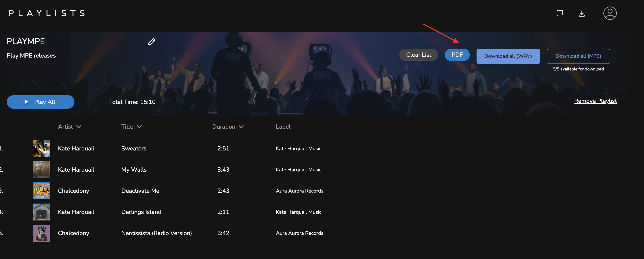Click artist Kate Harquail on My Walls row
Screen dimensions: 644x259
pos(76,170)
